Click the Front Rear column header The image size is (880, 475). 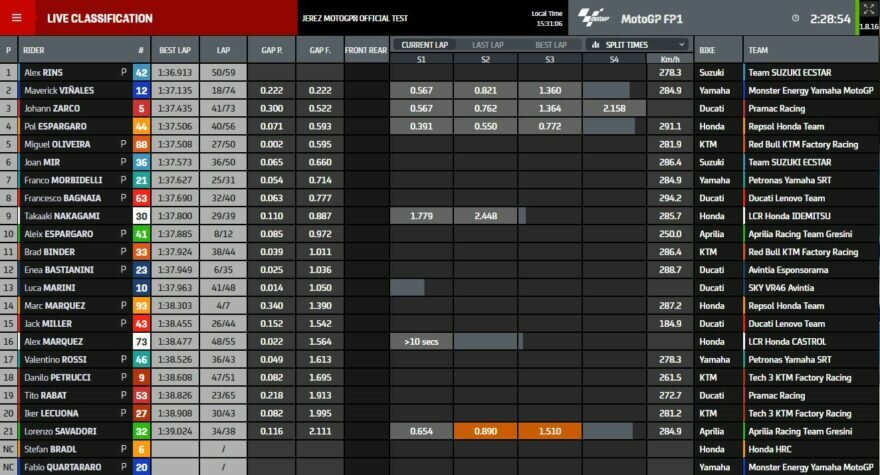coord(366,50)
